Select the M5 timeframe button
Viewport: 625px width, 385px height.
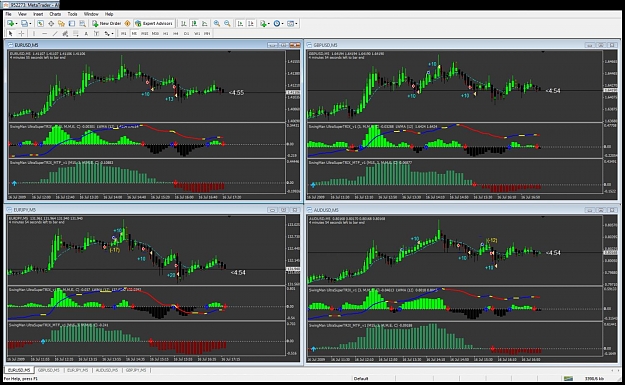134,34
